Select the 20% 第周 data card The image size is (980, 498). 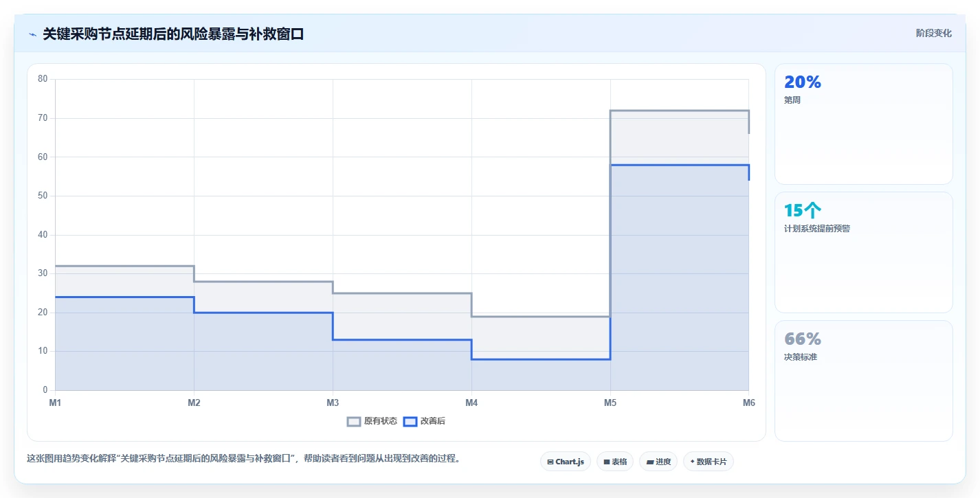point(864,124)
